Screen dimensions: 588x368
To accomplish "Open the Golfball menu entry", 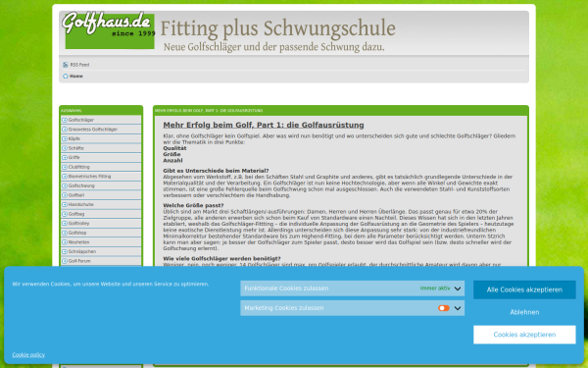I will coord(101,195).
